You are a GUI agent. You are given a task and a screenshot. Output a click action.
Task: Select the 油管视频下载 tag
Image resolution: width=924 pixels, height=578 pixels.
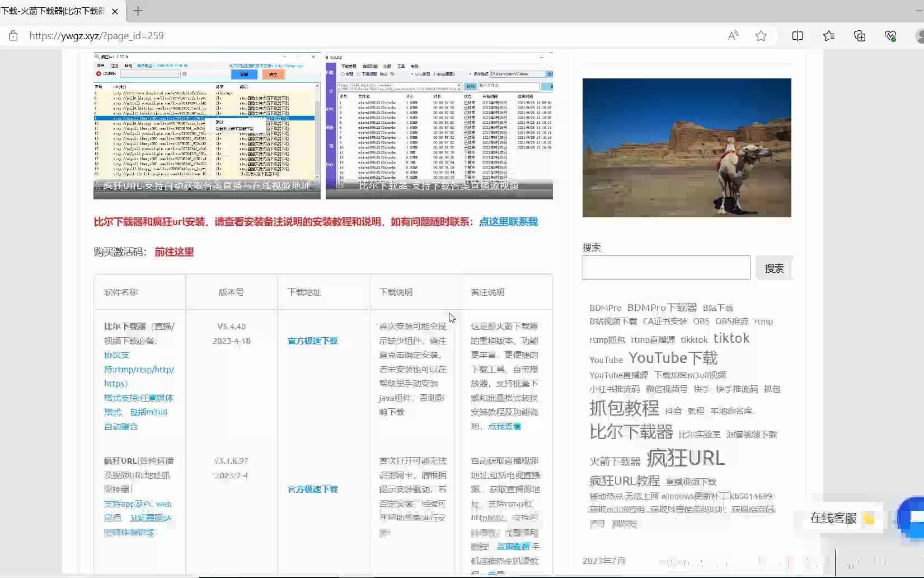click(x=752, y=435)
